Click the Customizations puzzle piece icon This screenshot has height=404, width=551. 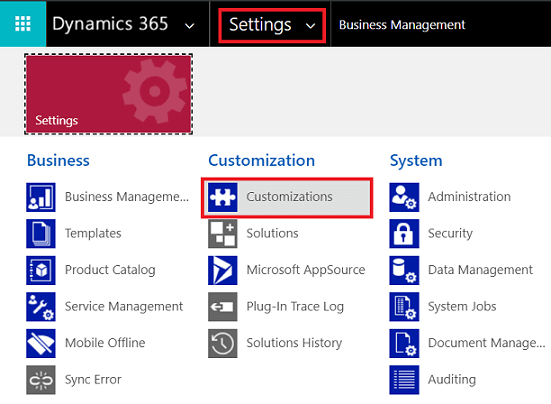point(222,197)
